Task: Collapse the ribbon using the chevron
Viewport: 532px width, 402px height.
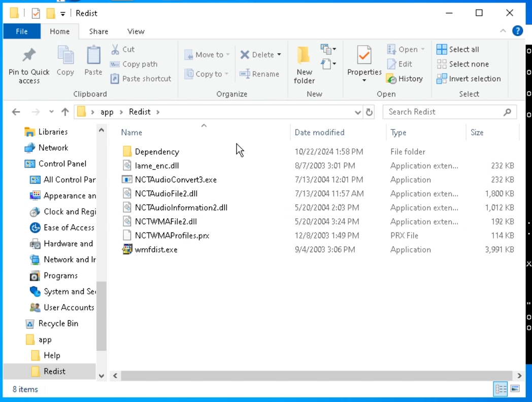Action: (x=503, y=31)
